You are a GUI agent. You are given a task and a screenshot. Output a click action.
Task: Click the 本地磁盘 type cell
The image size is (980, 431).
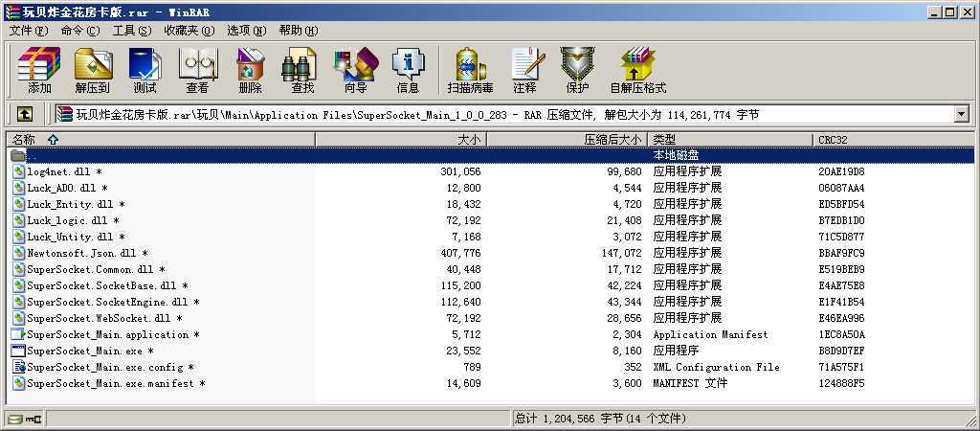coord(676,155)
